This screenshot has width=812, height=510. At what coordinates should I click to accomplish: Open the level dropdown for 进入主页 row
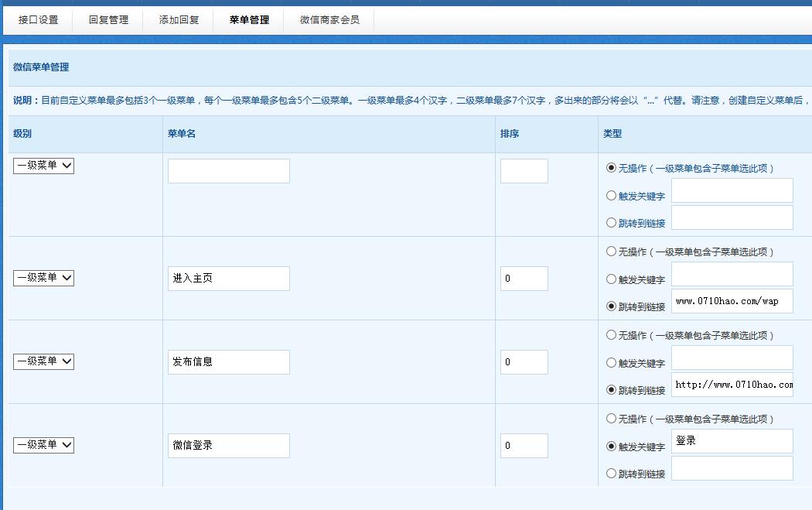(x=43, y=278)
